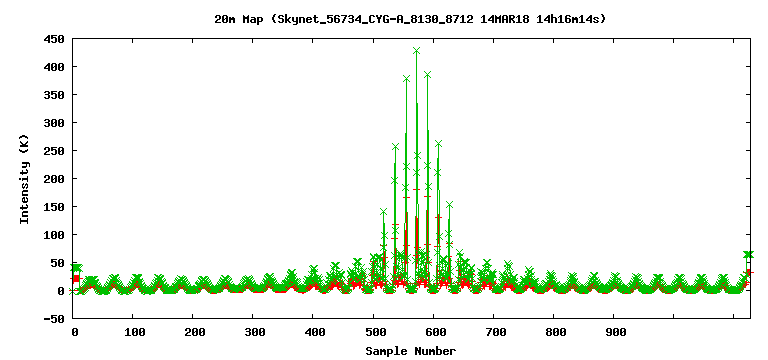The height and width of the screenshot is (360, 768).
Task: Click the 500 tick label on x-axis
Action: click(x=375, y=333)
